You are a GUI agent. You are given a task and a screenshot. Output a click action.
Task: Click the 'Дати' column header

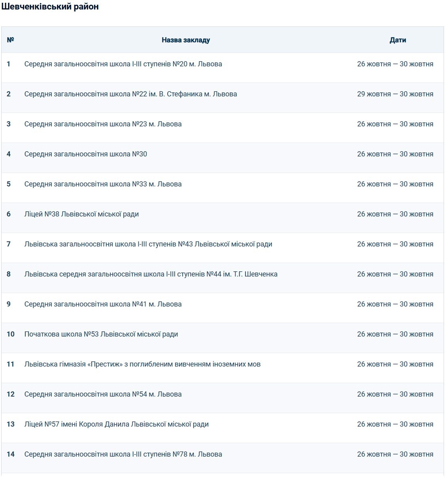(398, 40)
